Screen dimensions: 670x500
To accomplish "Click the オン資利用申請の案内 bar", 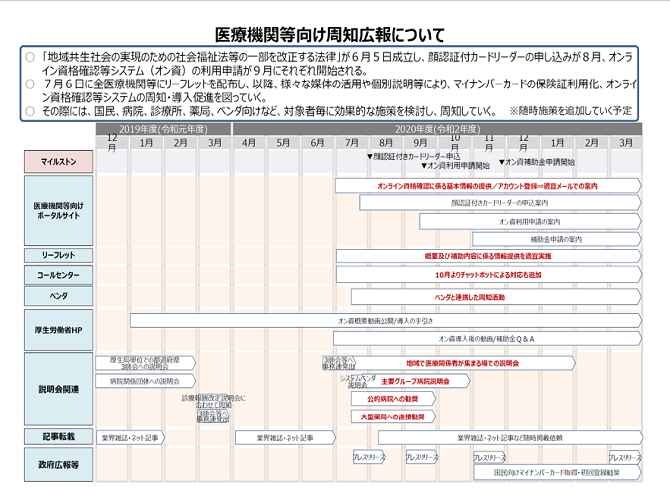I will [x=530, y=222].
